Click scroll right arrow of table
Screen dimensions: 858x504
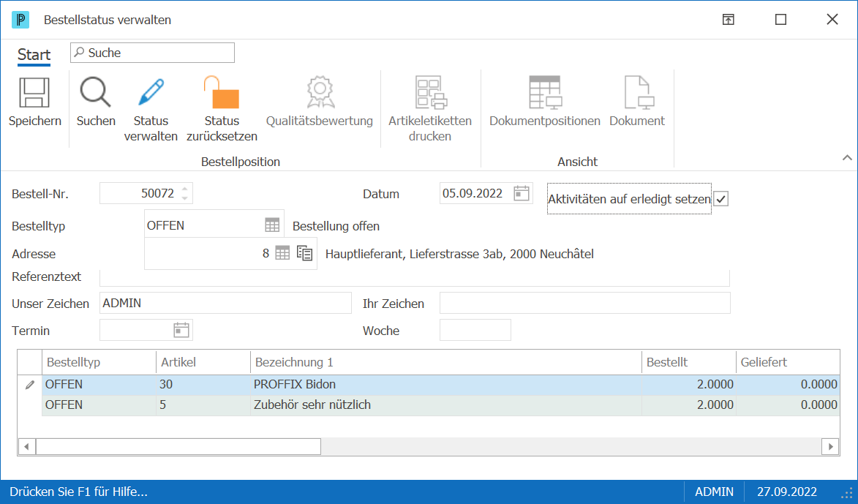pyautogui.click(x=831, y=446)
